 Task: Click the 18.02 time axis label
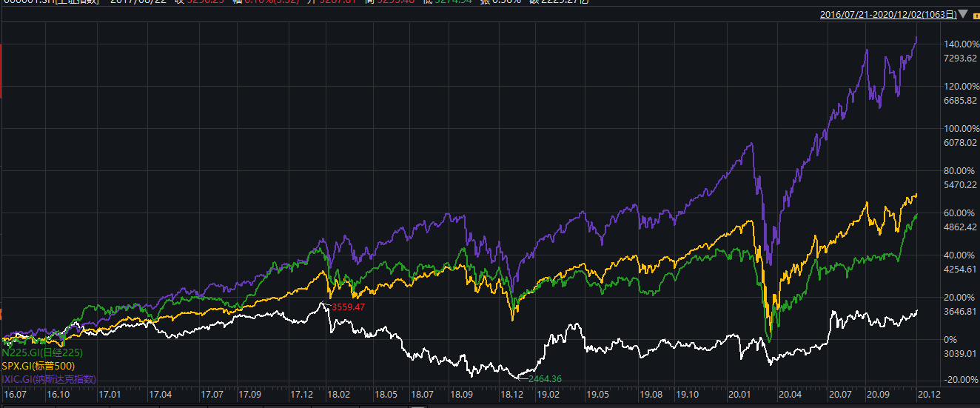coord(340,395)
